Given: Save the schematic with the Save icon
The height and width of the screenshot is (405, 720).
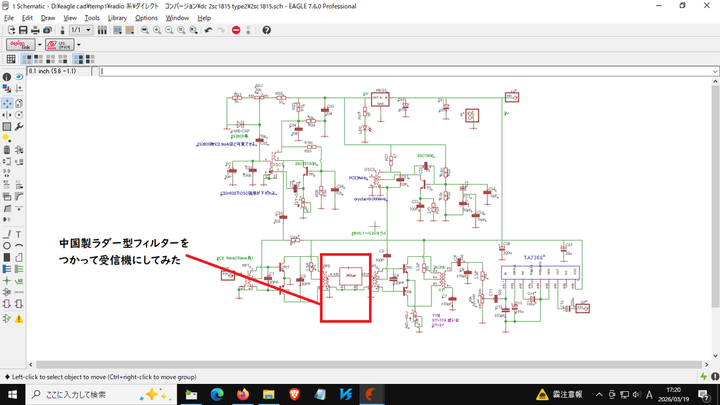Looking at the screenshot, I should tap(23, 30).
